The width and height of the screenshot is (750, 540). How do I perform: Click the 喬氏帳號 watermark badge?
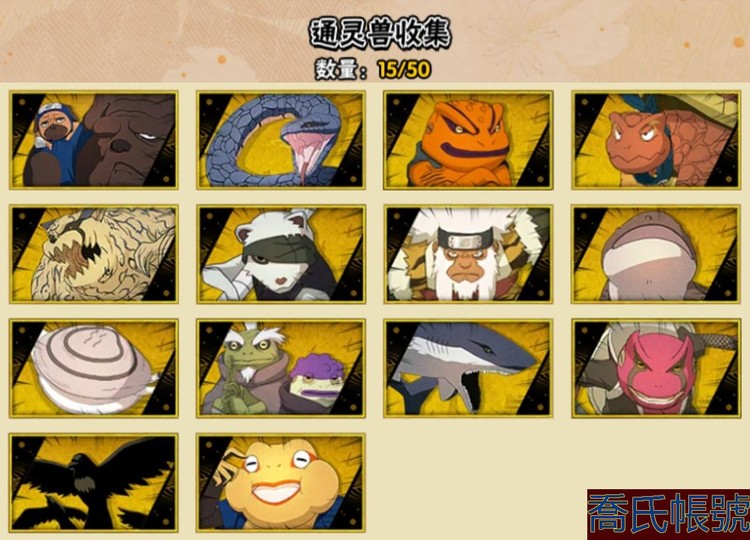[668, 514]
